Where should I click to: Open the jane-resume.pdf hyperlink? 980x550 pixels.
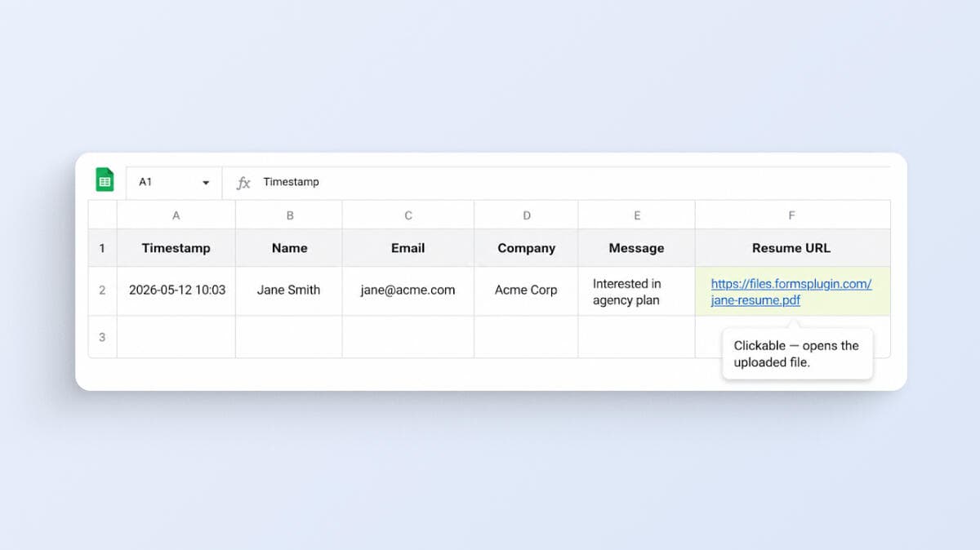click(791, 292)
